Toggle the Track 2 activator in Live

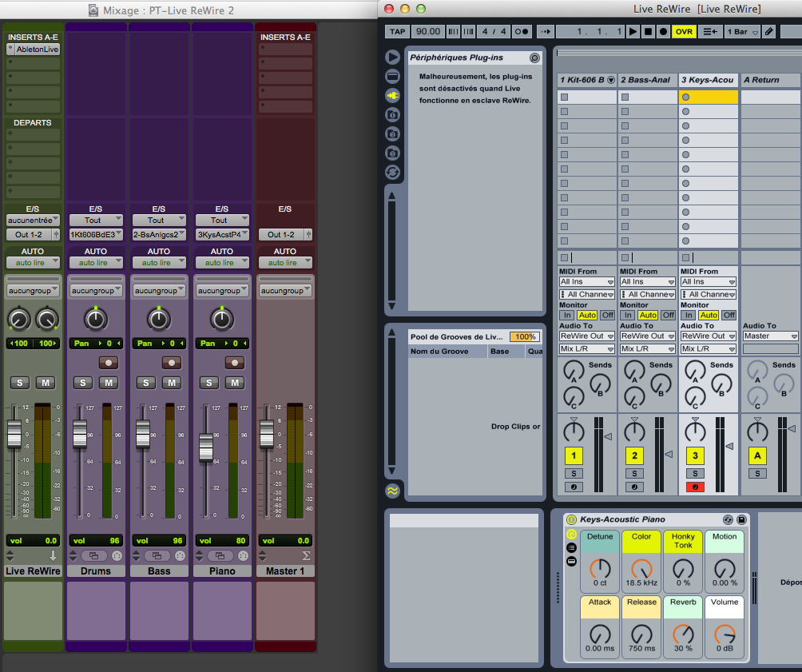634,455
